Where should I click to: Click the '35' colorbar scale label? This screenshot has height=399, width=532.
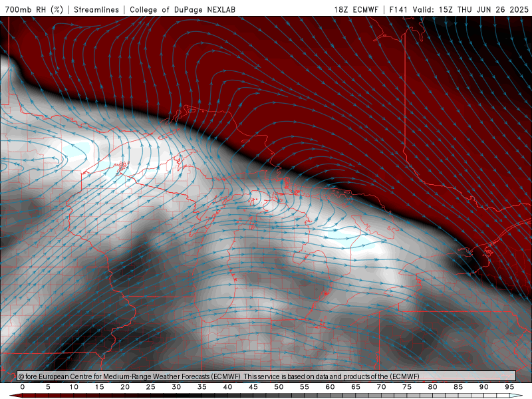tap(202, 387)
